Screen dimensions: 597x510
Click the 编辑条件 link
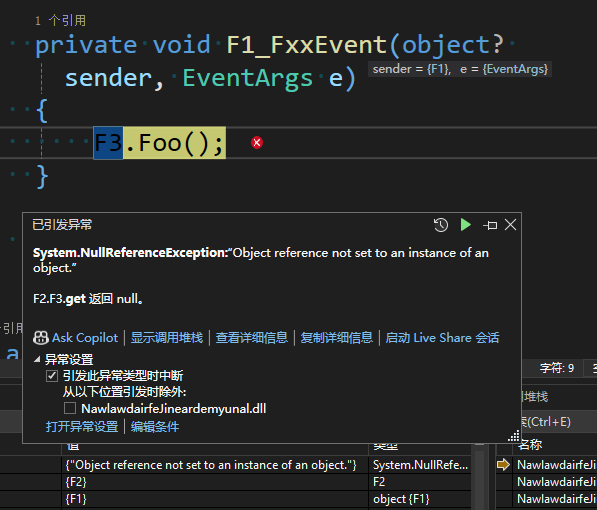pyautogui.click(x=155, y=427)
